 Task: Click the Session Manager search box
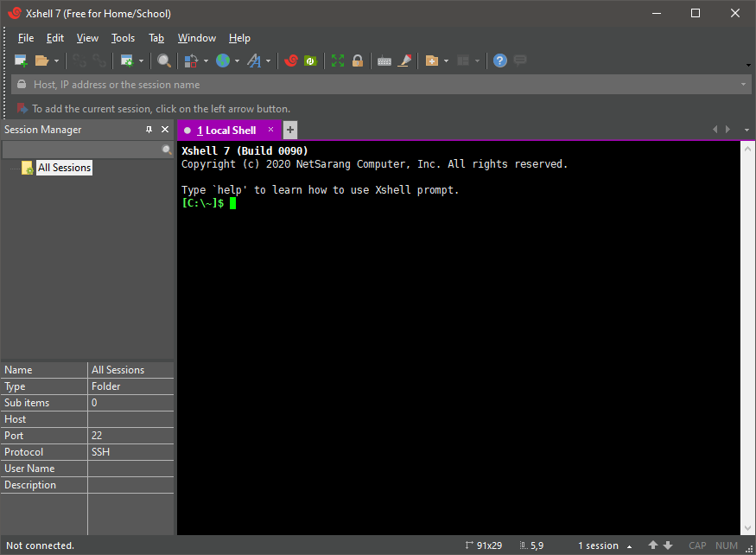pos(82,150)
